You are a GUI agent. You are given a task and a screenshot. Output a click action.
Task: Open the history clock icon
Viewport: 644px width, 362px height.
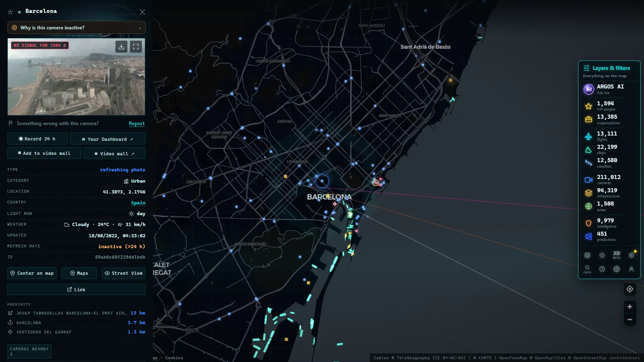point(602,269)
